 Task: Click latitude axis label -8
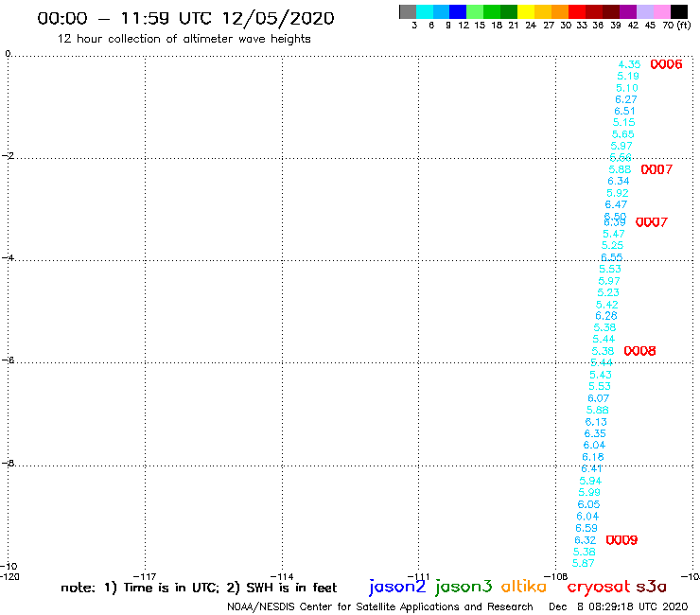[8, 463]
